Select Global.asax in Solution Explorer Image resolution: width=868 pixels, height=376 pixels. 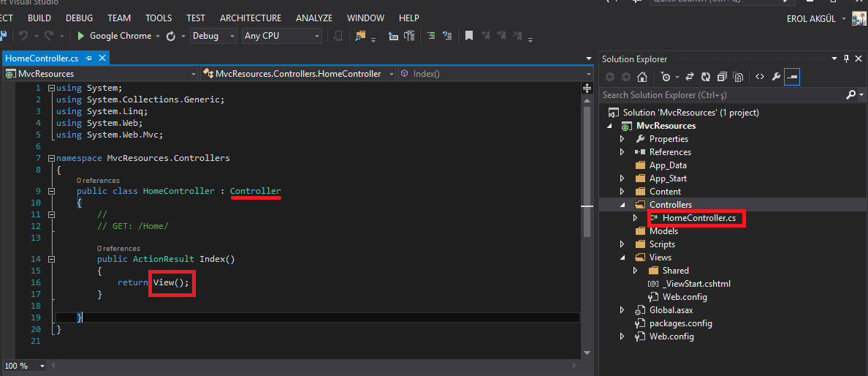click(x=671, y=310)
